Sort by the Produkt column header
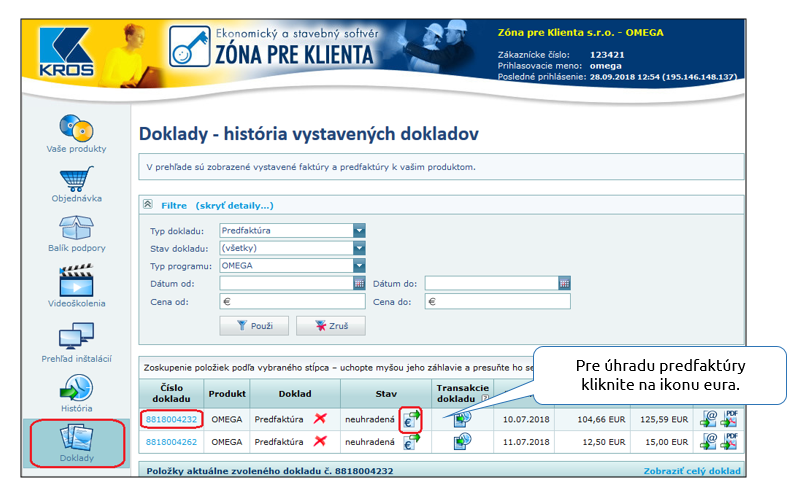Screen dimensions: 804x487 (x=227, y=393)
